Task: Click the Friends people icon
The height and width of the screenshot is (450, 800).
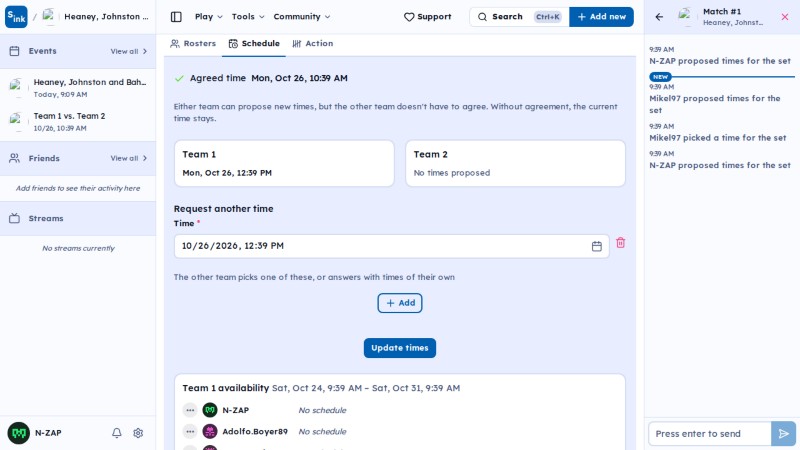Action: 14,158
